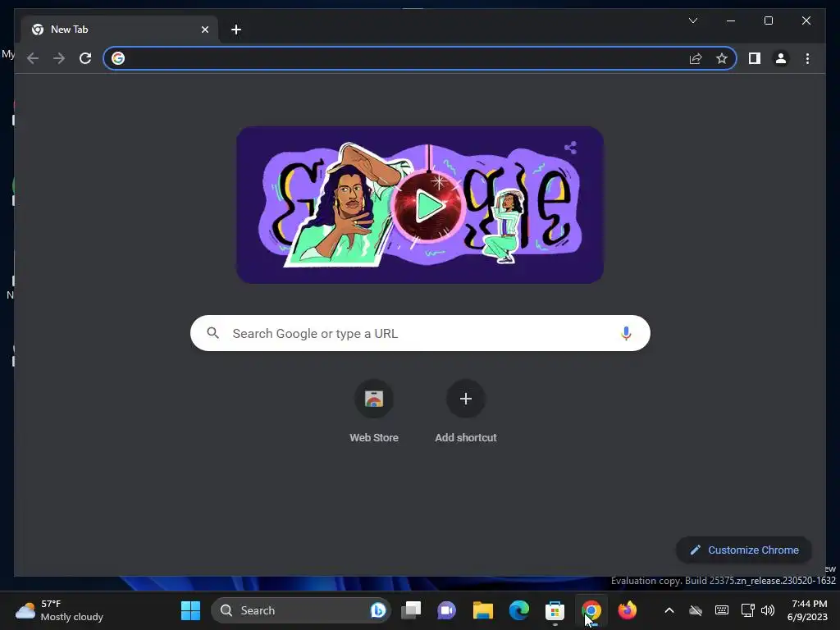840x630 pixels.
Task: Open network settings tray icon
Action: [x=747, y=610]
